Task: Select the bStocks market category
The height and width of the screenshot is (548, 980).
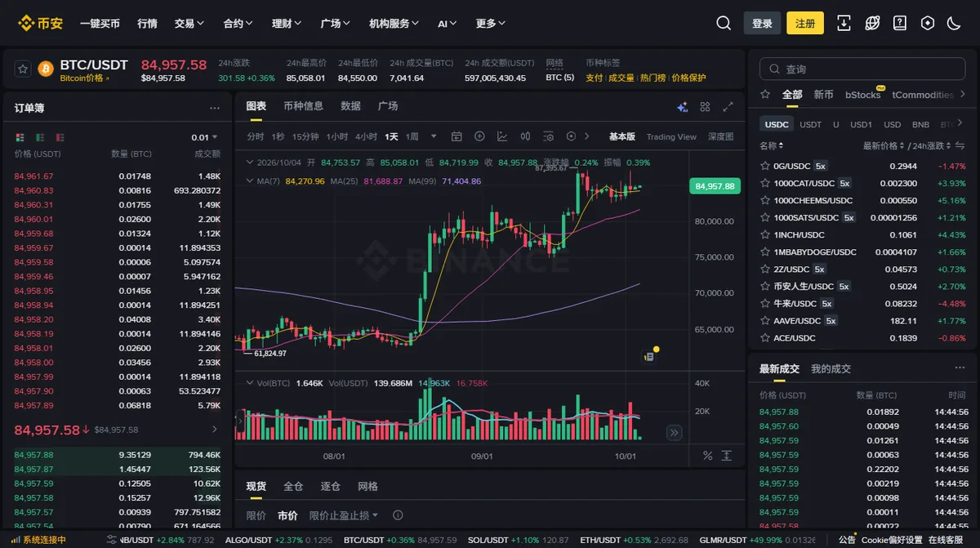Action: 863,95
